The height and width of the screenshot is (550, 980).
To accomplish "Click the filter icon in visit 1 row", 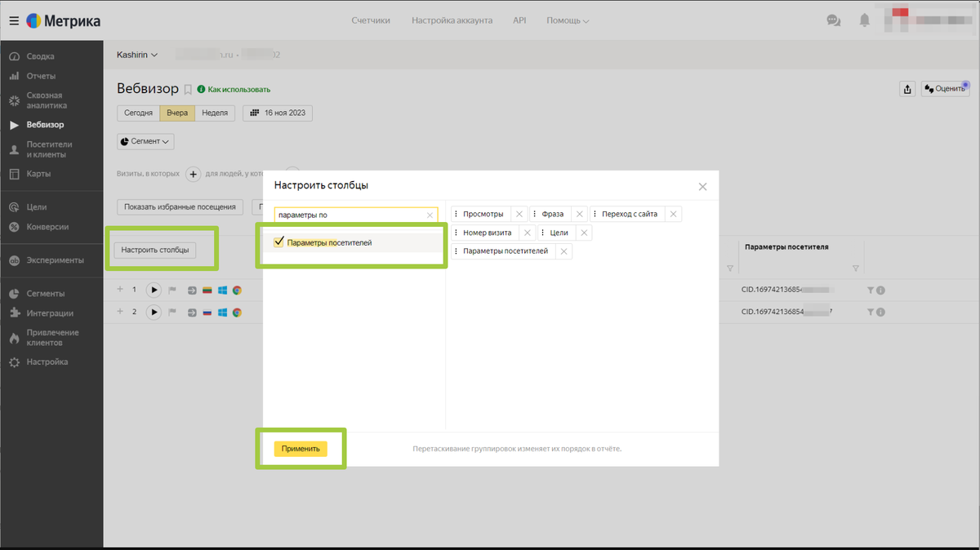I will click(871, 290).
